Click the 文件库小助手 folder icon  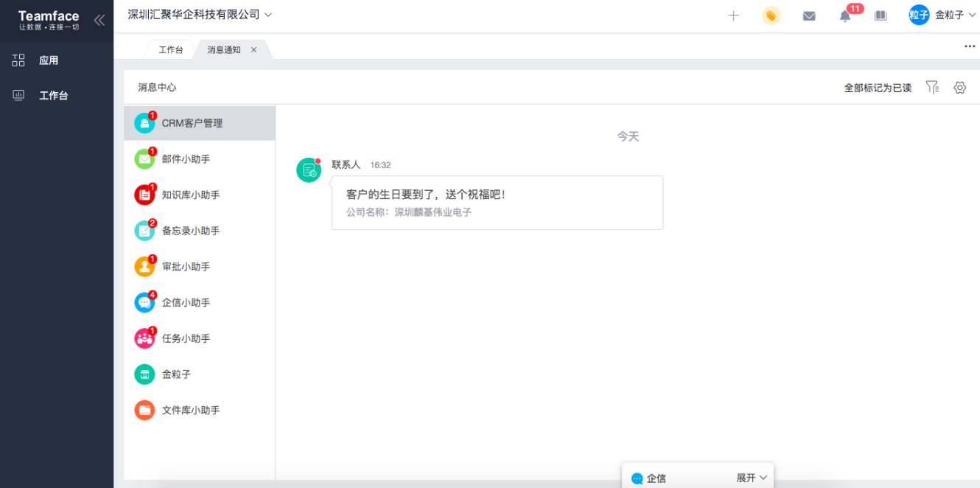point(144,410)
